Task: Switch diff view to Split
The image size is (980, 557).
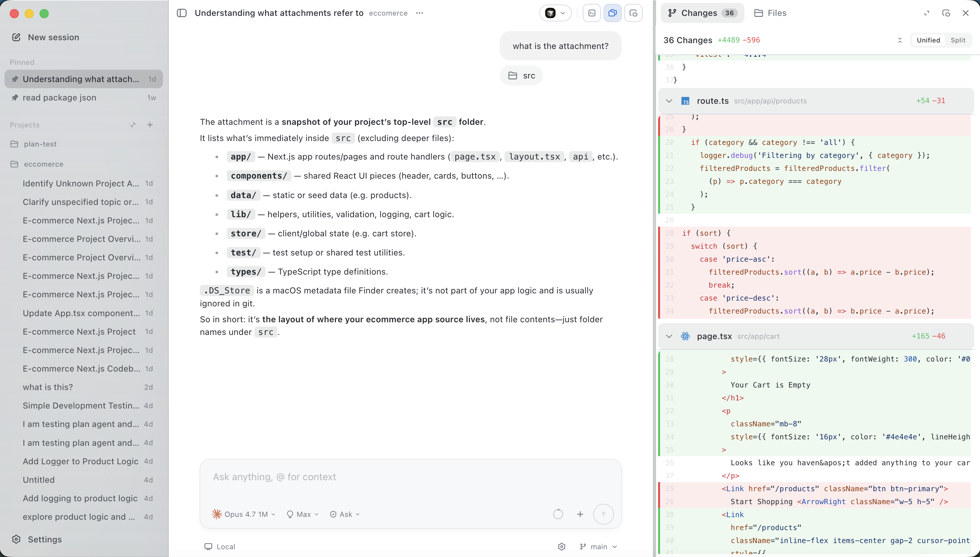Action: pos(958,40)
